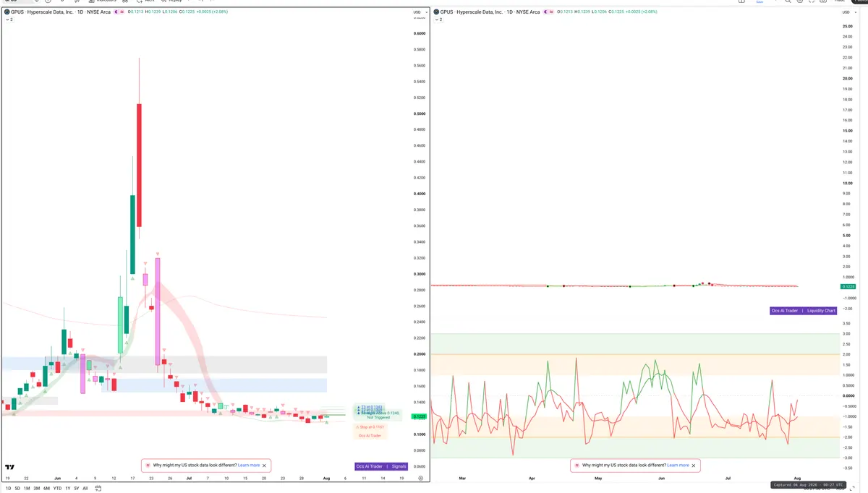
Task: Select the 1D time range
Action: 8,489
